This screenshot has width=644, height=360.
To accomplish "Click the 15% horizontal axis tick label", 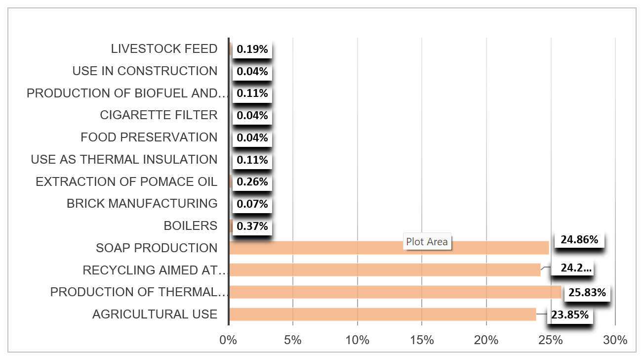I will coord(422,340).
